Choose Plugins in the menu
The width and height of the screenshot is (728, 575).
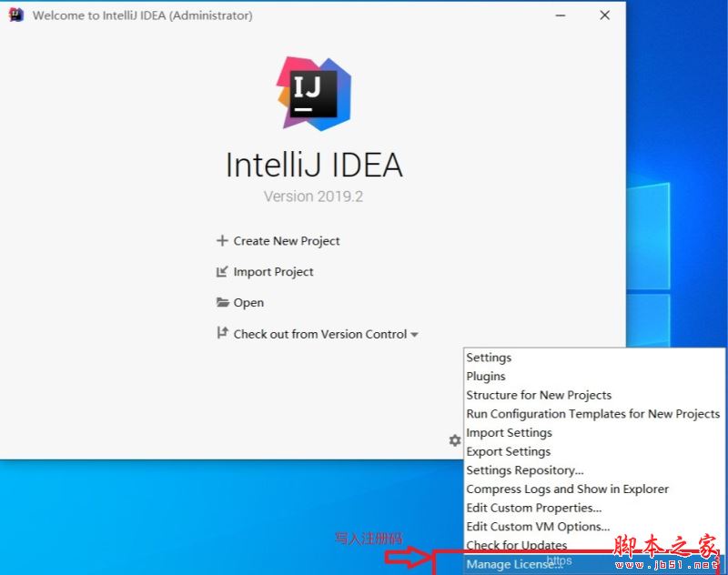point(594,376)
